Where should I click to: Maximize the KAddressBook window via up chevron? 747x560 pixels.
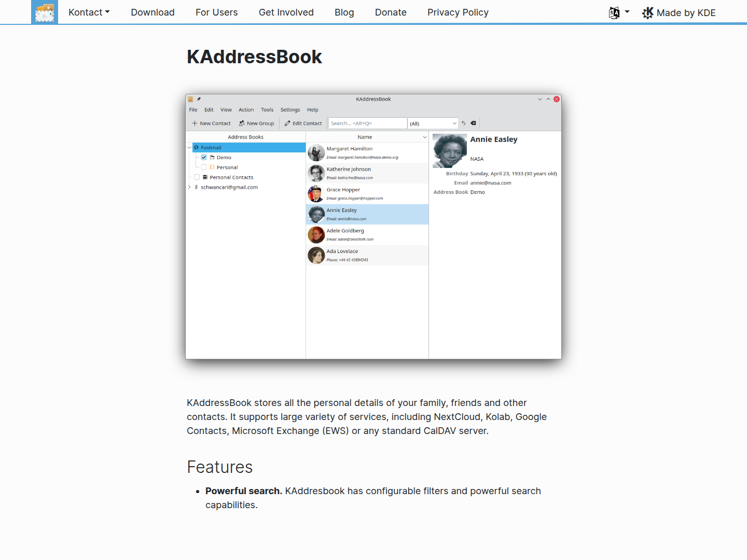point(548,99)
